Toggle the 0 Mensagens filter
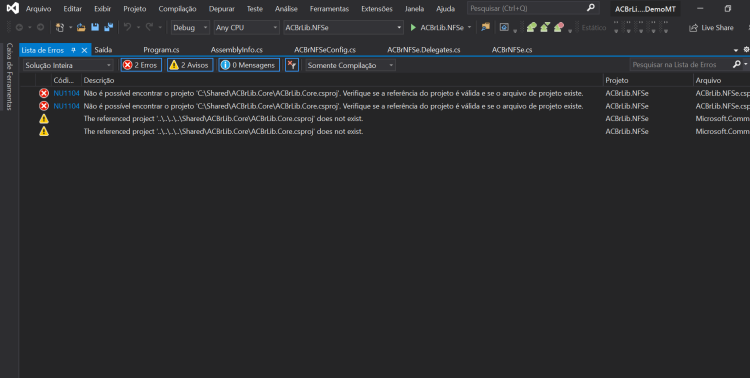This screenshot has width=750, height=378. pos(249,65)
